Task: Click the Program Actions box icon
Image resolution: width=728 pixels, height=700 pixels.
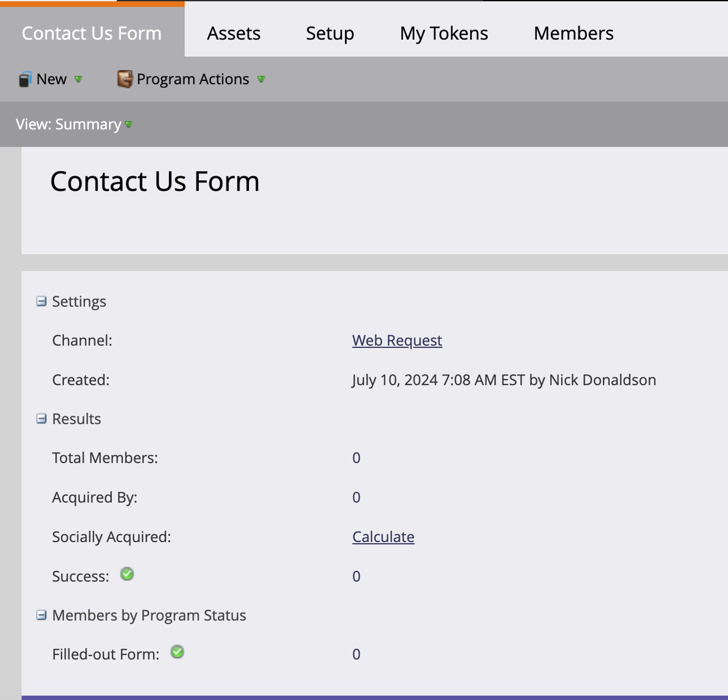Action: pos(125,79)
